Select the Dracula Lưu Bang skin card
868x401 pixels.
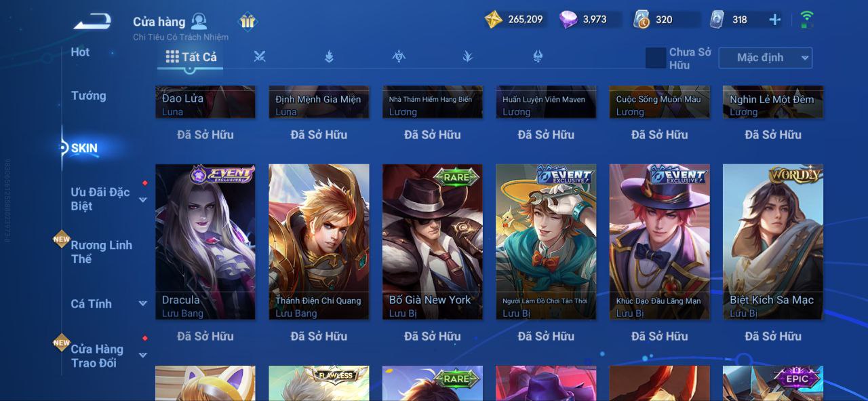coord(205,242)
